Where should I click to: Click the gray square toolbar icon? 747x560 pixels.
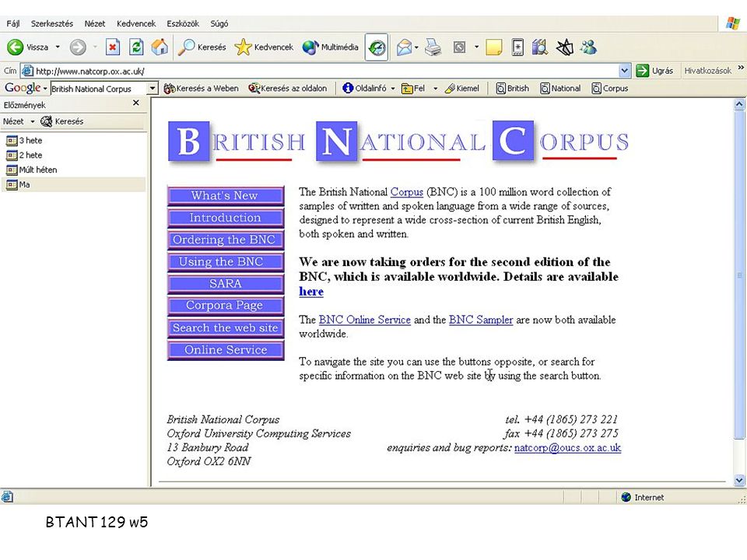(x=459, y=47)
